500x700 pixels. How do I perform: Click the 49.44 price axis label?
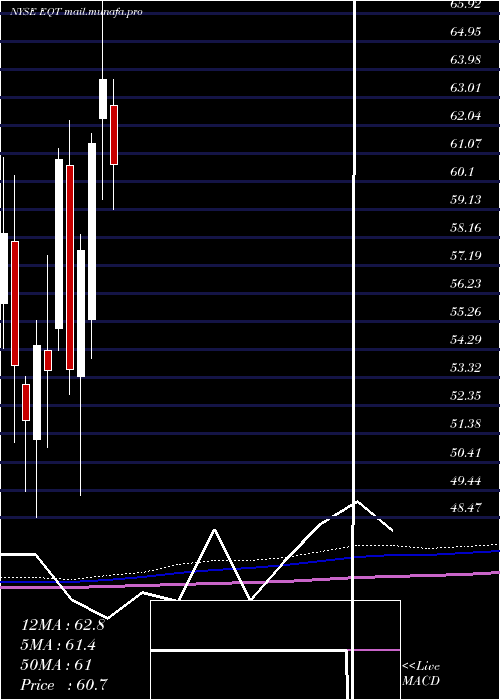(x=466, y=481)
